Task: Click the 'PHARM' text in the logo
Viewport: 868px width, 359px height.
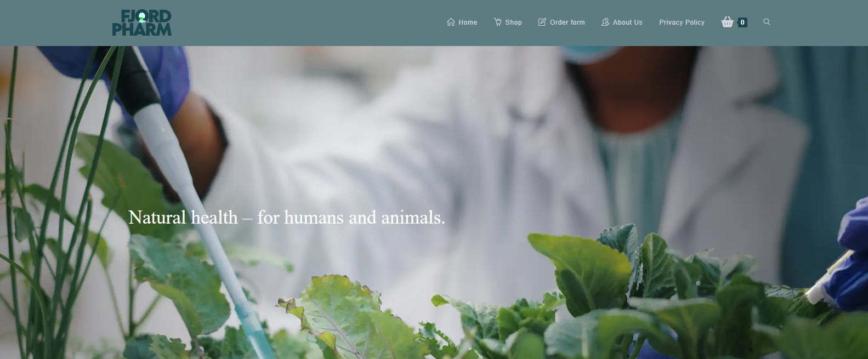Action: click(x=142, y=30)
